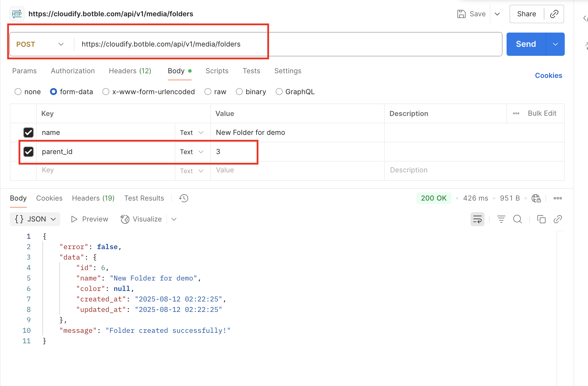Open empty row Text type dropdown

(x=192, y=171)
